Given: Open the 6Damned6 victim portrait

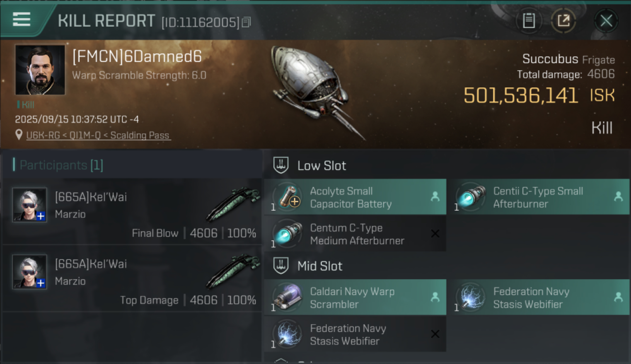Looking at the screenshot, I should click(x=40, y=70).
